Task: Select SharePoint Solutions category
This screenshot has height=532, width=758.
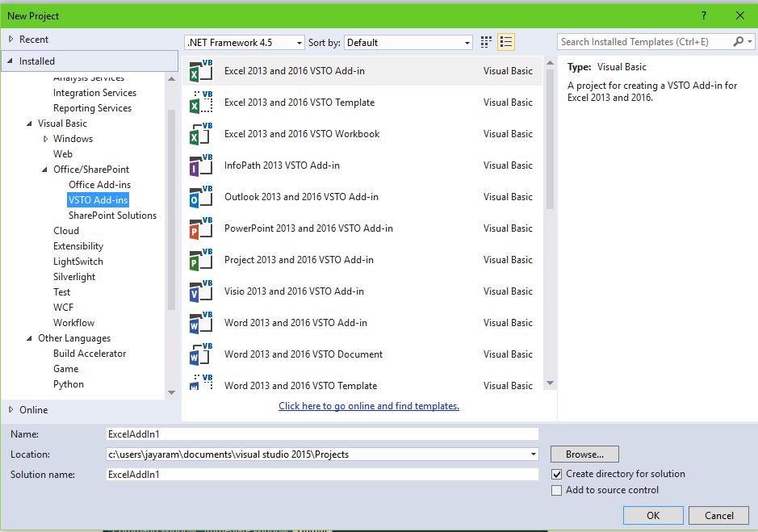Action: tap(112, 216)
